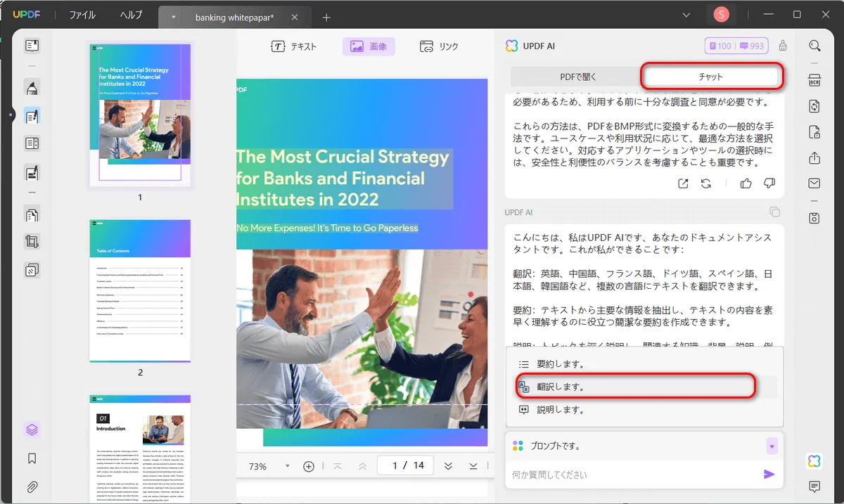Close the banking whitepapar tab
This screenshot has height=504, width=844.
tap(295, 17)
